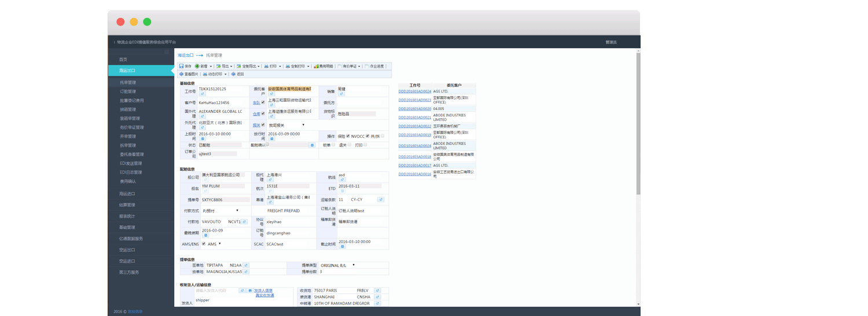Toggle the 仓库 checkbox
The height and width of the screenshot is (316, 868).
point(263,113)
